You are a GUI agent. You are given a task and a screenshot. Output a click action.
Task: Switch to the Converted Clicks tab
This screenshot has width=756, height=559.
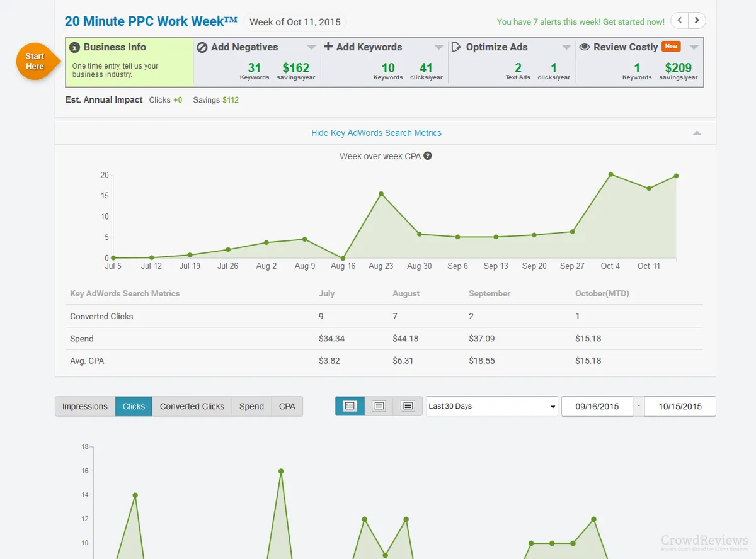(x=192, y=406)
